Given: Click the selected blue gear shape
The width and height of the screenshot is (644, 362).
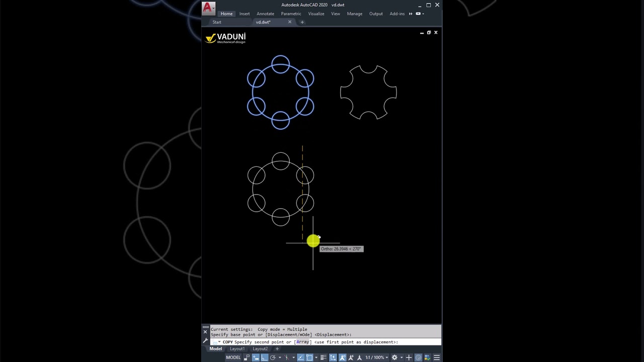Looking at the screenshot, I should tap(280, 93).
